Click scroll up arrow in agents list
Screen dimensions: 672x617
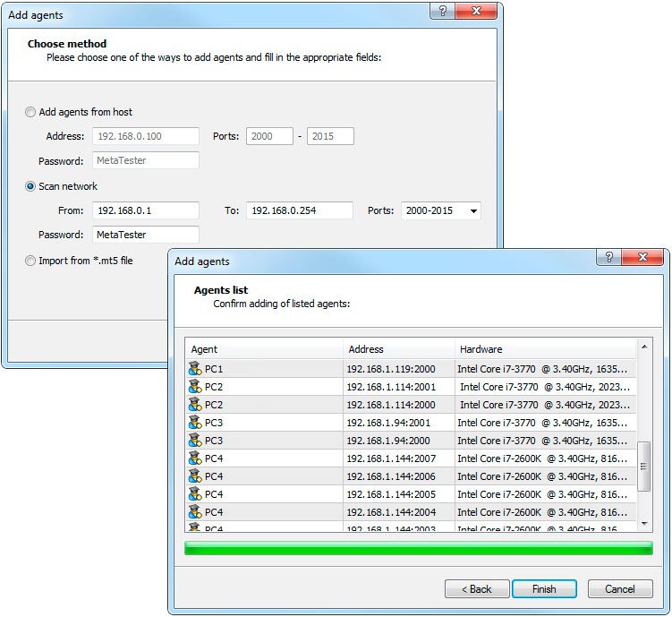pos(644,347)
